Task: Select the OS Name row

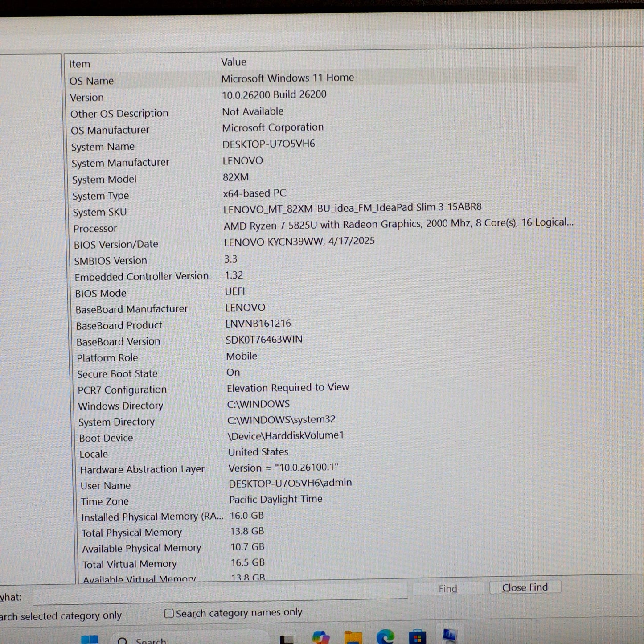Action: [91, 81]
